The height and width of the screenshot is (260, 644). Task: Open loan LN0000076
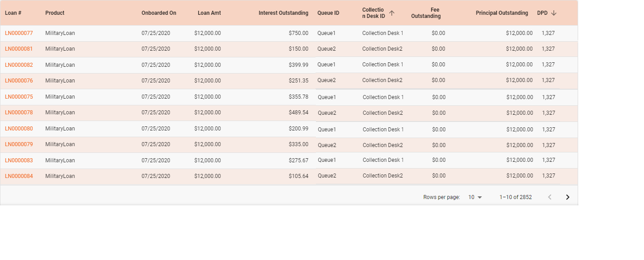coord(19,81)
